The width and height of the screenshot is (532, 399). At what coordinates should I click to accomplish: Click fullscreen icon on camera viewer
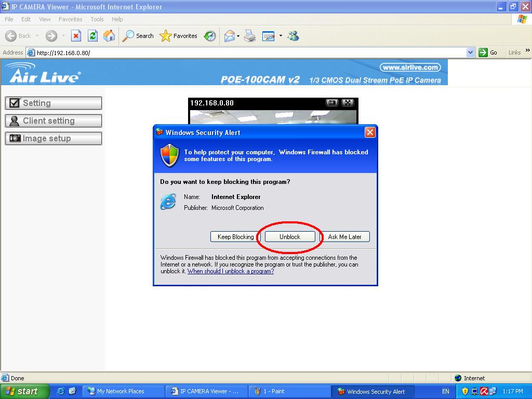[x=348, y=103]
